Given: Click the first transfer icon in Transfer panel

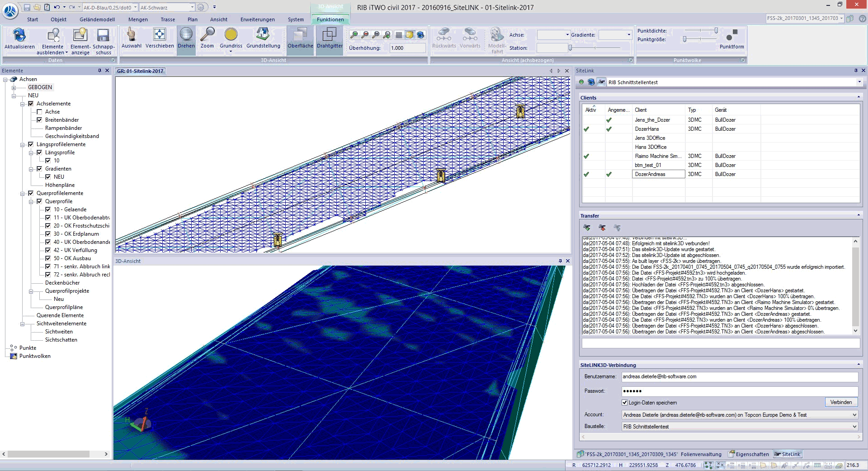Looking at the screenshot, I should pyautogui.click(x=587, y=228).
